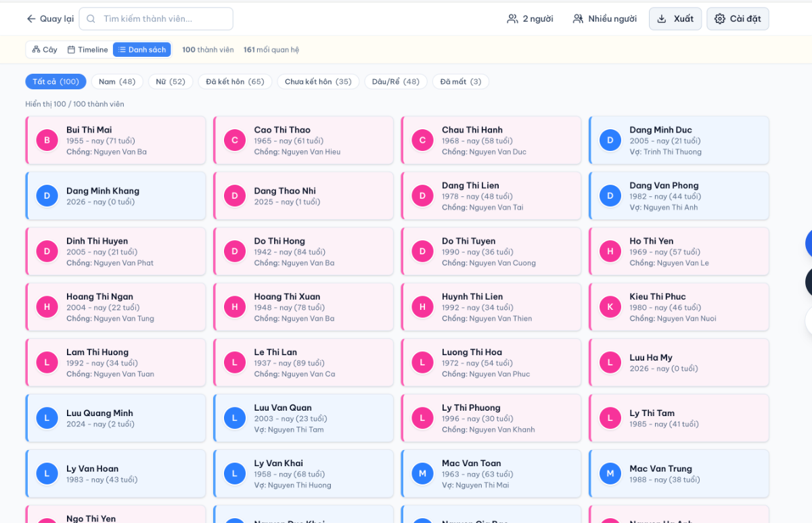The image size is (812, 523).
Task: Click spouse text Chồng: Nguyen Van Thien
Action: [x=487, y=319]
